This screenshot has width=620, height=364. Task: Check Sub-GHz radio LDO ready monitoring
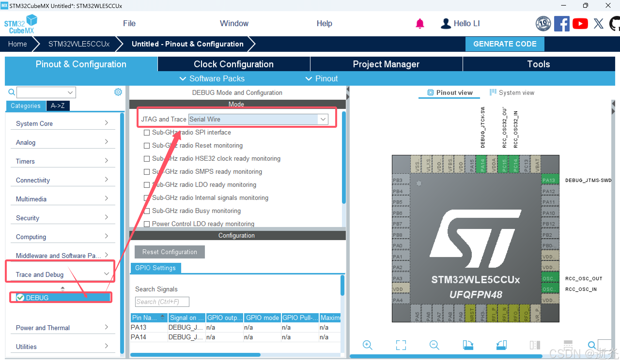147,185
